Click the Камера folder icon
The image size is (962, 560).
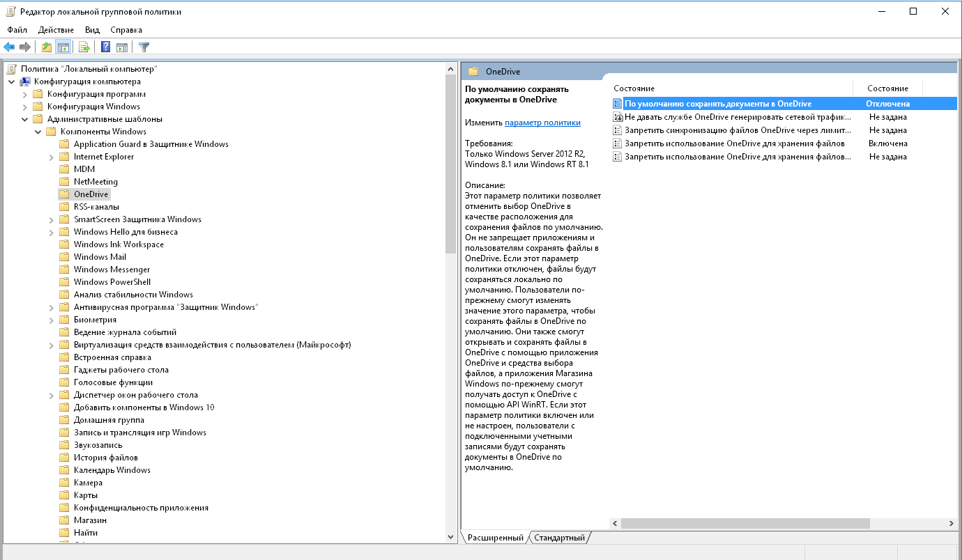64,483
